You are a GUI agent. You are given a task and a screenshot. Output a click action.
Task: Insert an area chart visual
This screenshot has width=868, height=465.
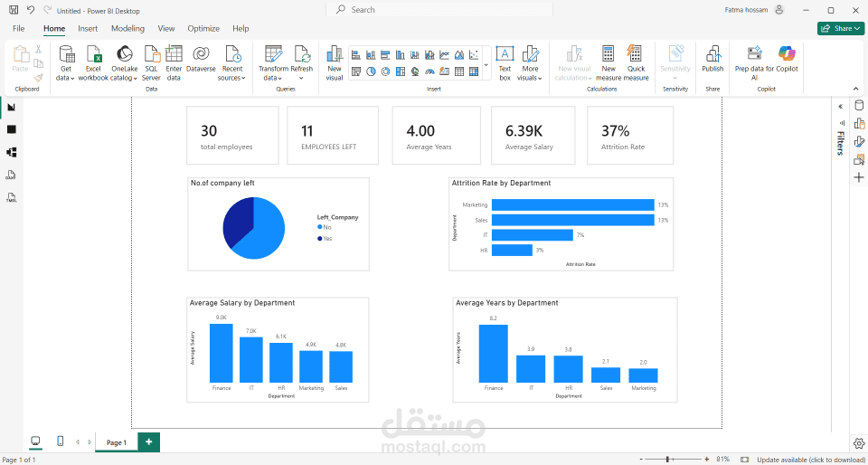click(459, 55)
